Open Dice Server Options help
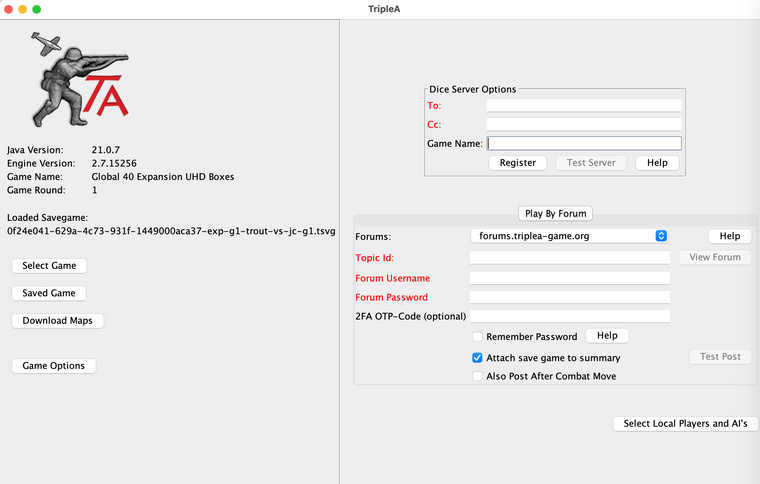 (x=657, y=163)
